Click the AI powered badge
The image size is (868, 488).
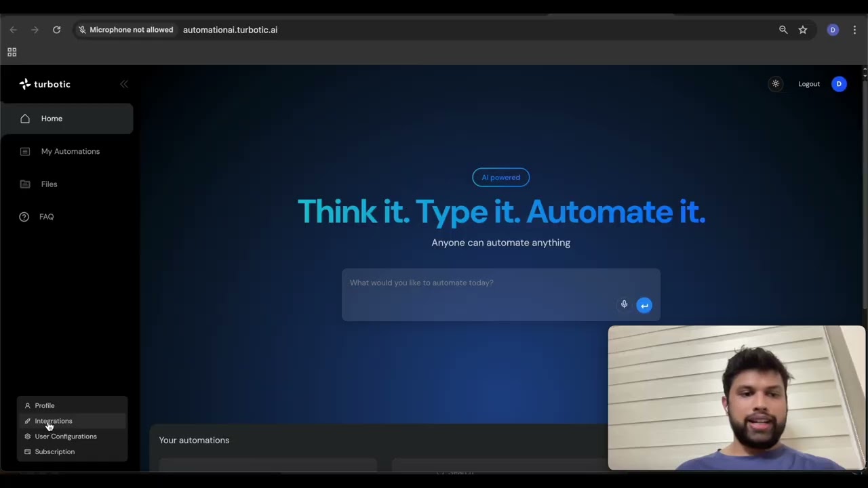[x=500, y=178]
